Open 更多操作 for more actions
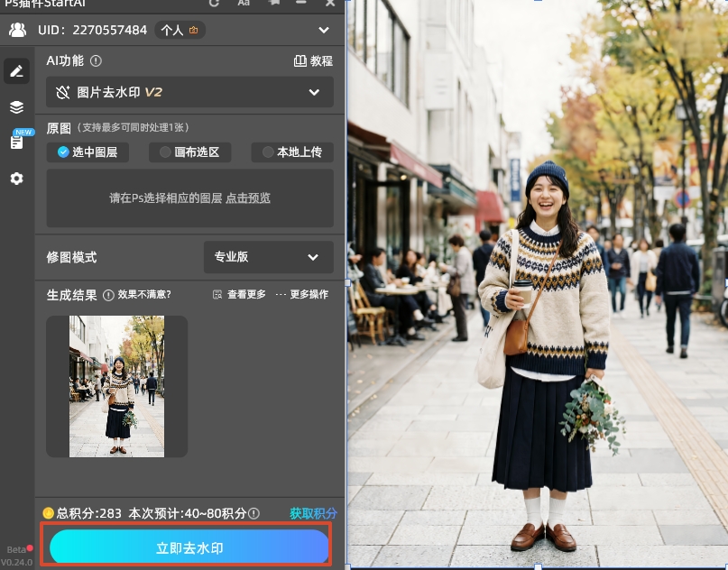The image size is (728, 570). [308, 294]
